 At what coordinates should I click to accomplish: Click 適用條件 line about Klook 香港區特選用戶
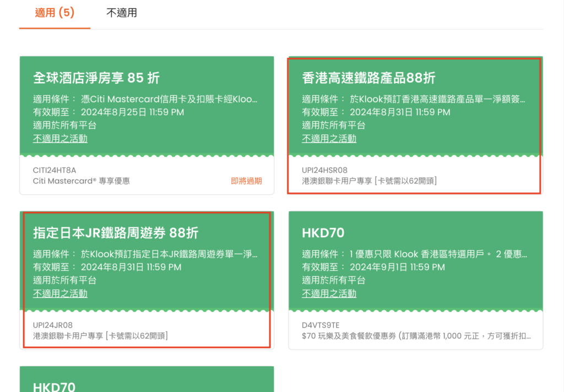pyautogui.click(x=414, y=254)
